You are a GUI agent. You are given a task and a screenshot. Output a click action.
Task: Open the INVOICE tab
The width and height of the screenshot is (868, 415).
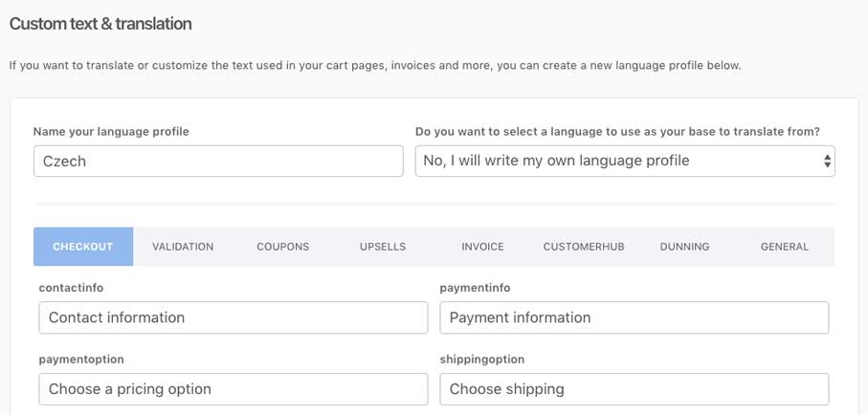(x=482, y=247)
